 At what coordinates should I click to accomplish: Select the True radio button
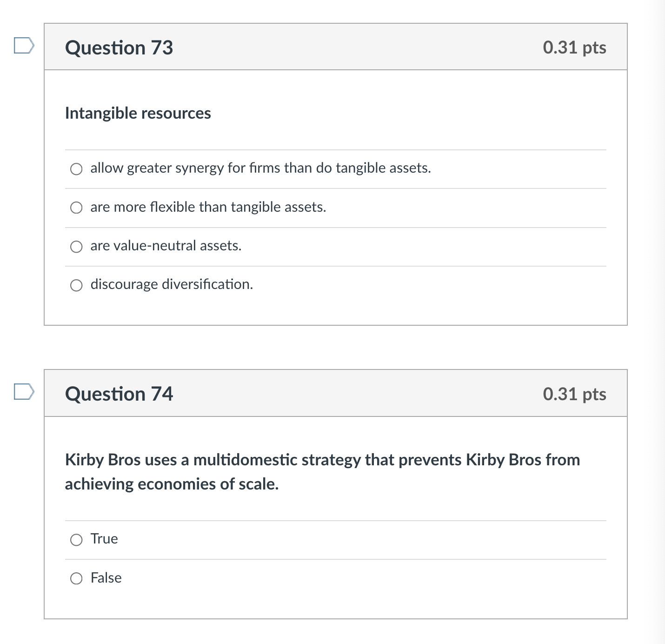tap(76, 540)
